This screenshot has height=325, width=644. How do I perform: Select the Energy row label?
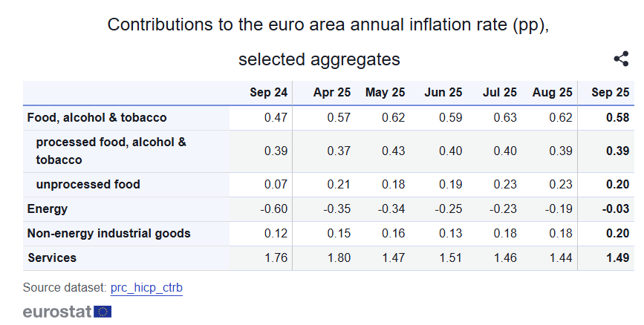click(48, 209)
